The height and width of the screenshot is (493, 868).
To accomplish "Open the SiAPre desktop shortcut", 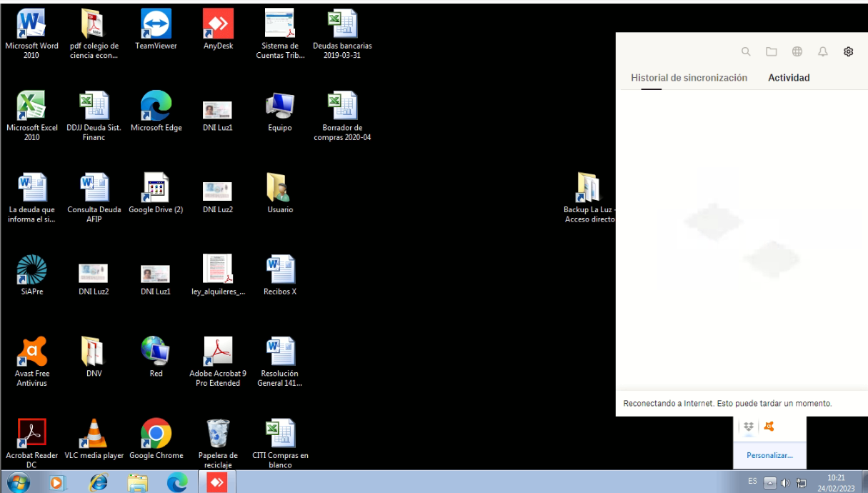I will (x=31, y=268).
